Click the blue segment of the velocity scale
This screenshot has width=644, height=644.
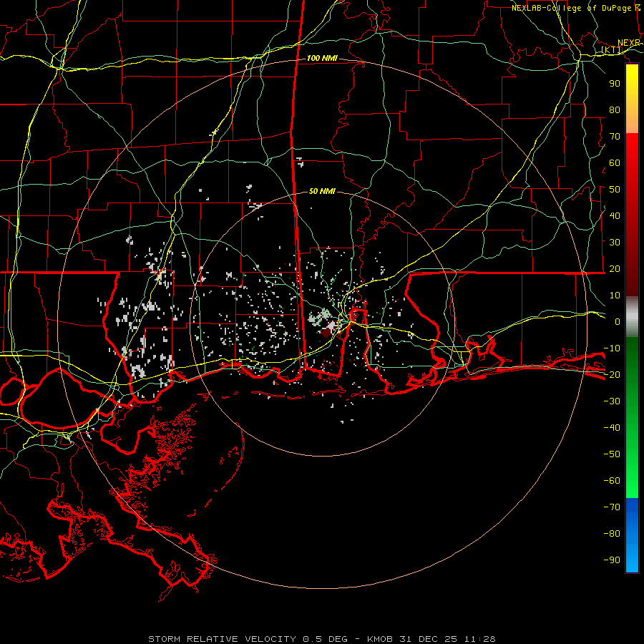(x=632, y=535)
